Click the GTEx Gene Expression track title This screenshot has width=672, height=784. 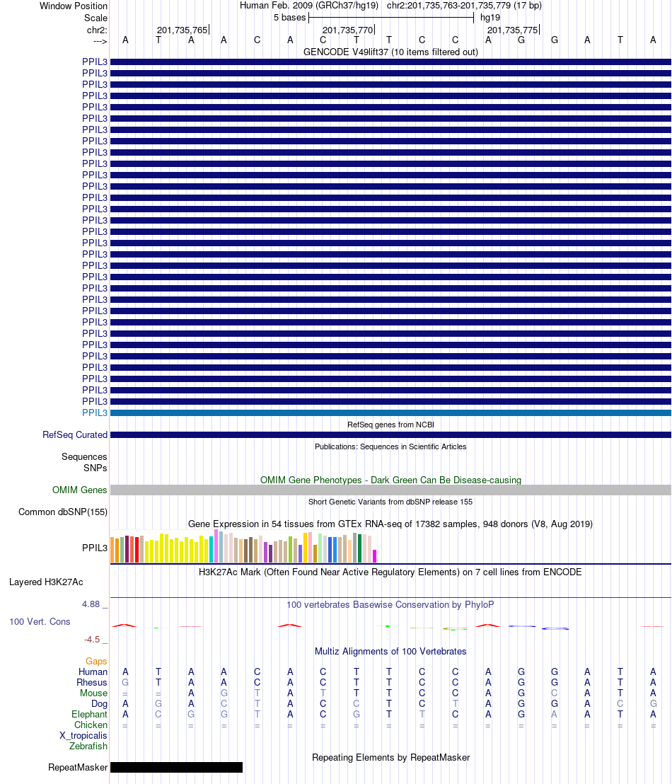tap(390, 524)
